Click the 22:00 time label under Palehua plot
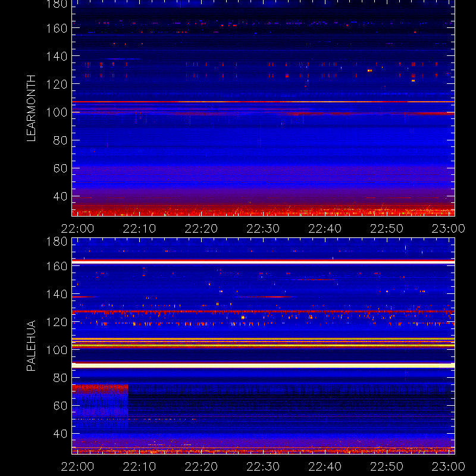Screen dimensions: 476x476 coord(77,466)
